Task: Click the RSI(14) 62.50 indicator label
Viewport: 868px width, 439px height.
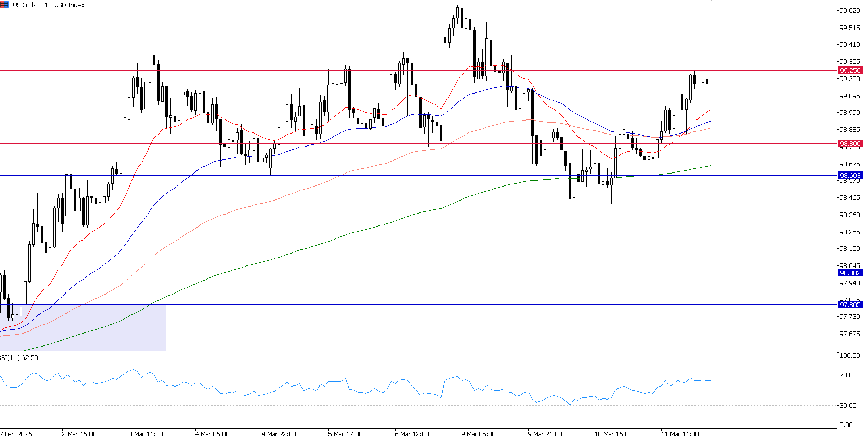Action: click(x=19, y=357)
